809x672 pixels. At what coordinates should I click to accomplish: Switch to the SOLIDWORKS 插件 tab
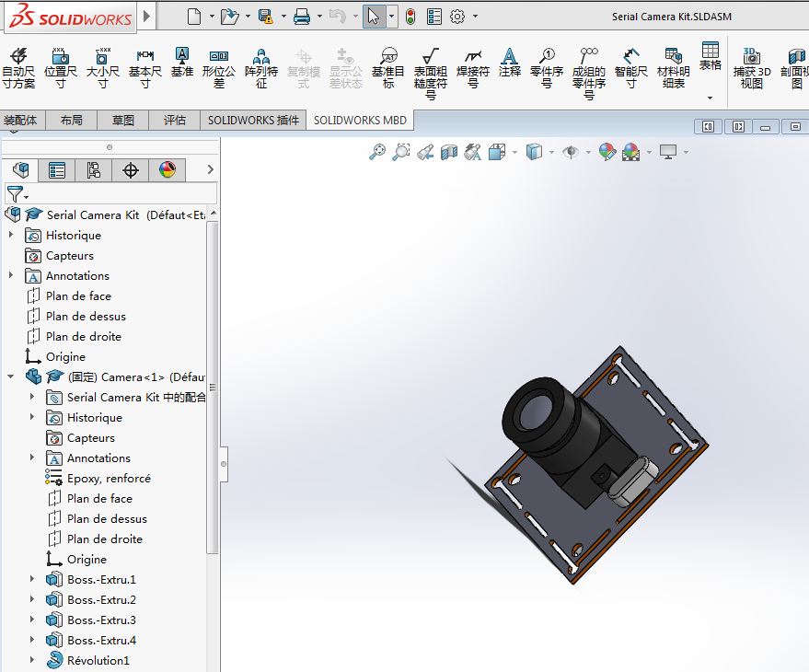tap(253, 121)
